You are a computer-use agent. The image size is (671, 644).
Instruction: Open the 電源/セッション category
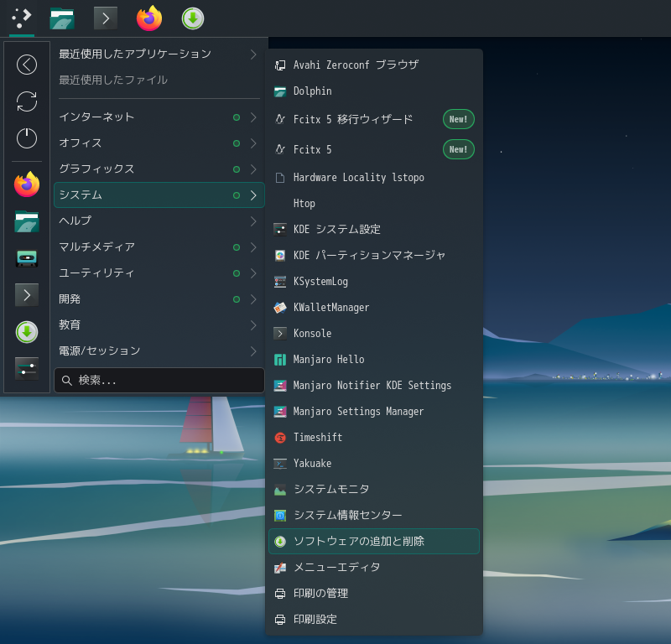coord(159,351)
